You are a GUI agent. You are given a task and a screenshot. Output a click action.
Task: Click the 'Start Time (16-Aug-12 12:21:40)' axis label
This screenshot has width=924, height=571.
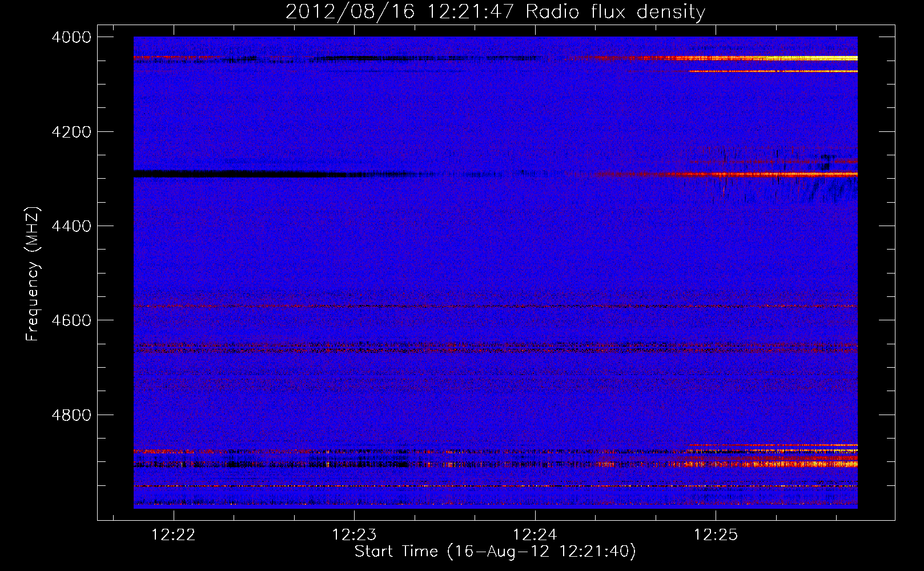tap(495, 552)
